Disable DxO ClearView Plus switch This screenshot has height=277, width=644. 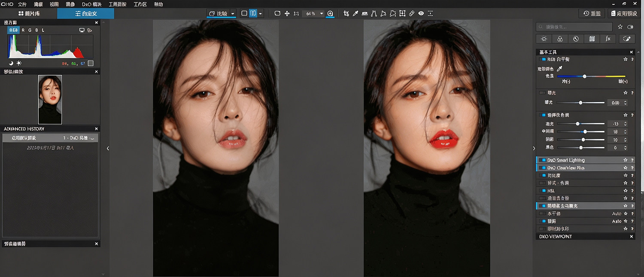544,168
